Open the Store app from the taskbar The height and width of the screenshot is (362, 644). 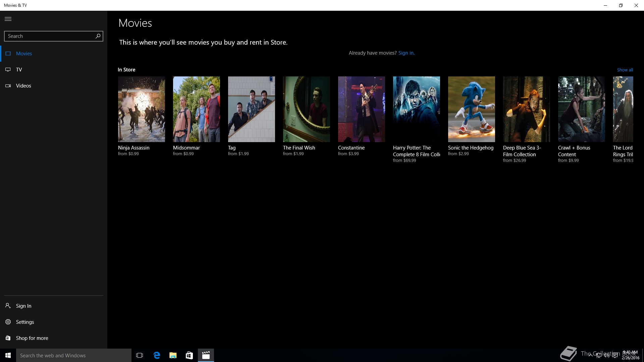tap(189, 355)
